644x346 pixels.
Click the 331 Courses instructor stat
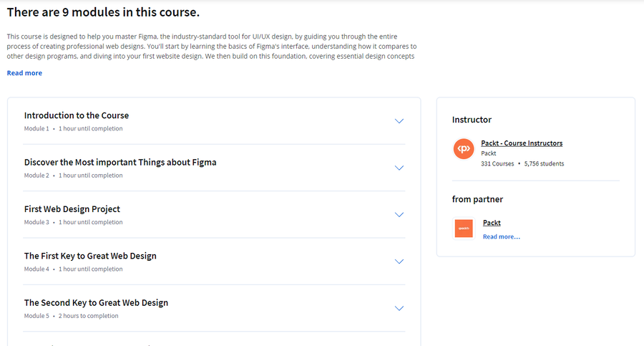(497, 164)
